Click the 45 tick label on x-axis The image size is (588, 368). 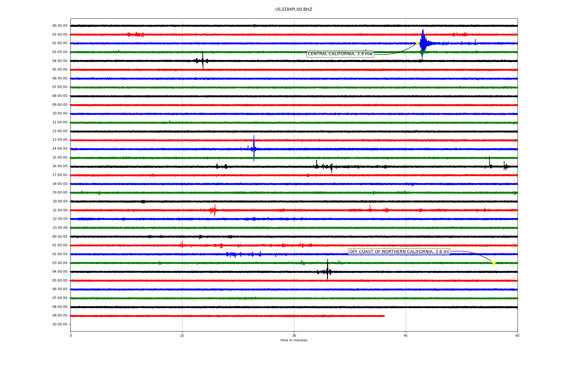(405, 336)
